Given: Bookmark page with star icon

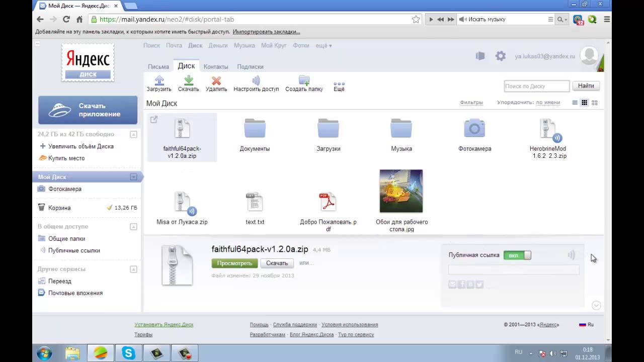Looking at the screenshot, I should tap(416, 19).
